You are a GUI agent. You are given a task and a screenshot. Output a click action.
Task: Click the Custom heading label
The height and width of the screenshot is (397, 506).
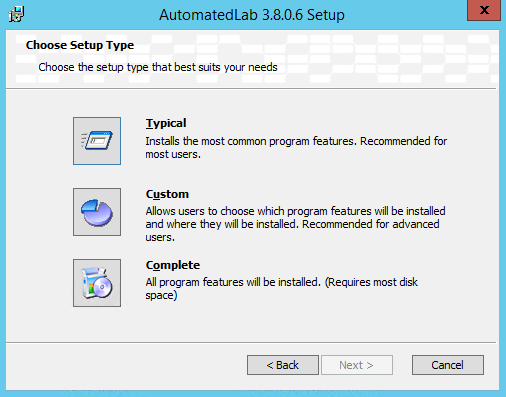[x=167, y=194]
